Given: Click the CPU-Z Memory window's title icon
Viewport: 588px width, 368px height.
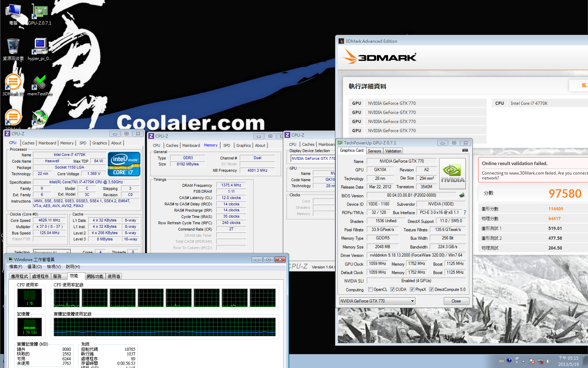Looking at the screenshot, I should coord(151,136).
